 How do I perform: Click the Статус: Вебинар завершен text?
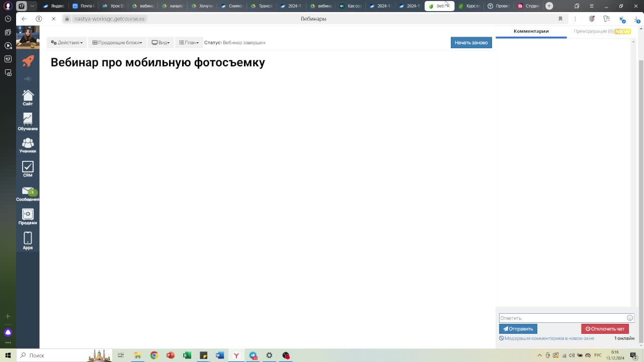(x=235, y=43)
